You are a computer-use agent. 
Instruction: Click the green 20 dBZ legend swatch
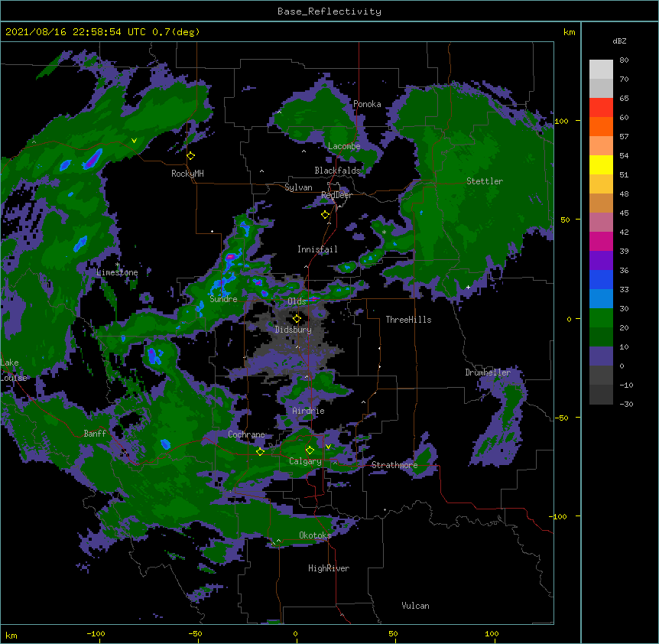pos(601,318)
